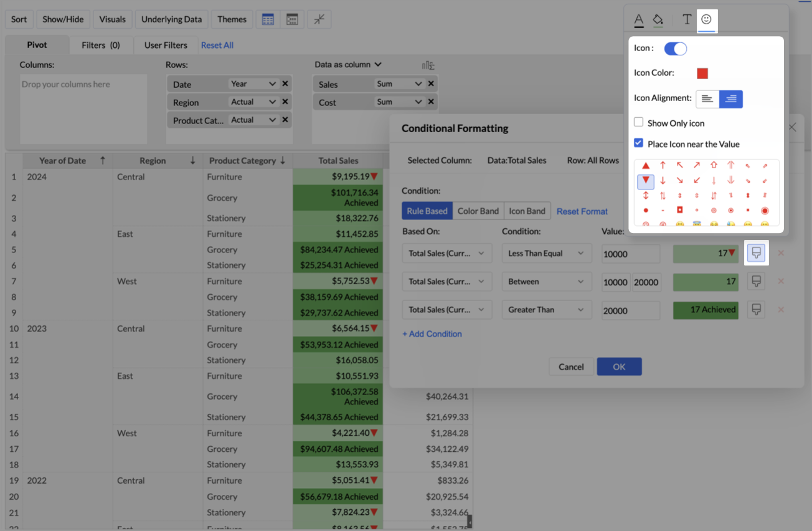Open the red Icon Color swatch
This screenshot has height=531, width=812.
click(702, 74)
